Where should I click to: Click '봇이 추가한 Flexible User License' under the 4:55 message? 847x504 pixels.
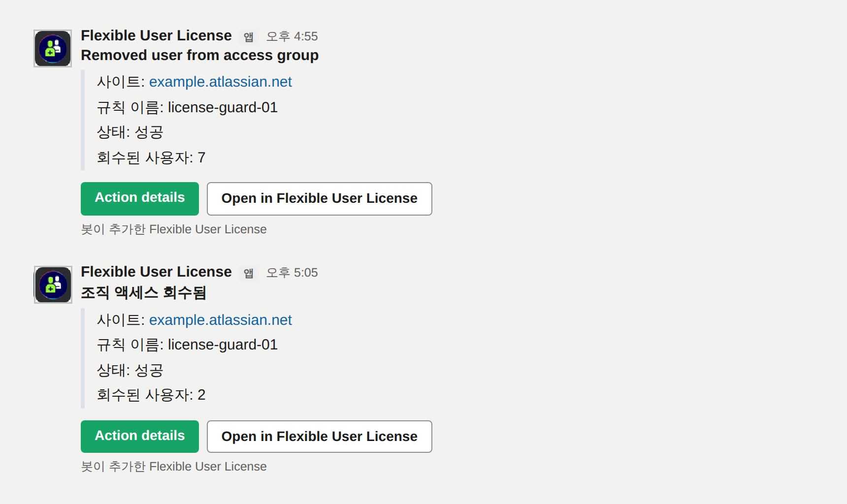tap(174, 229)
